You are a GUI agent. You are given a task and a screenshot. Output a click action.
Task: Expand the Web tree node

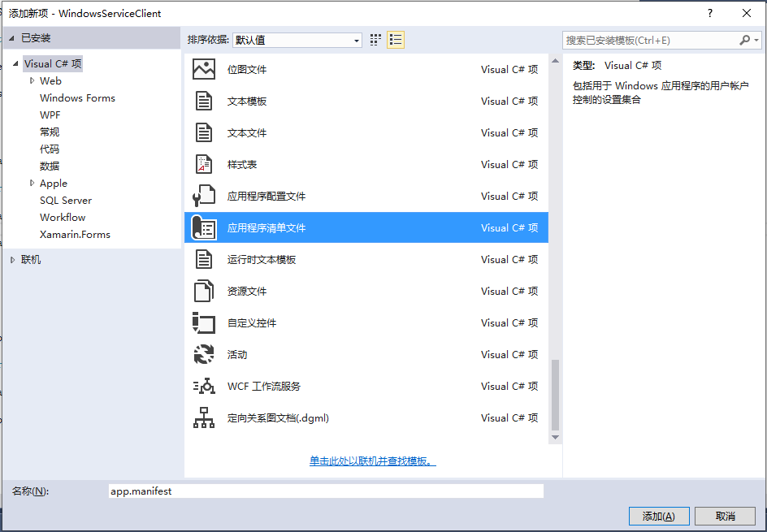pyautogui.click(x=32, y=81)
